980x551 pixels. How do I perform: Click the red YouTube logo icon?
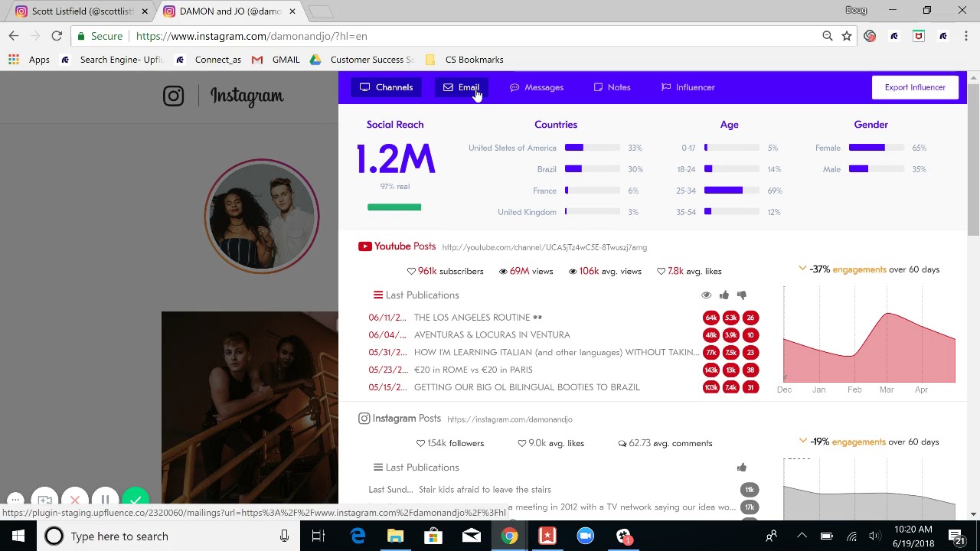(x=364, y=246)
